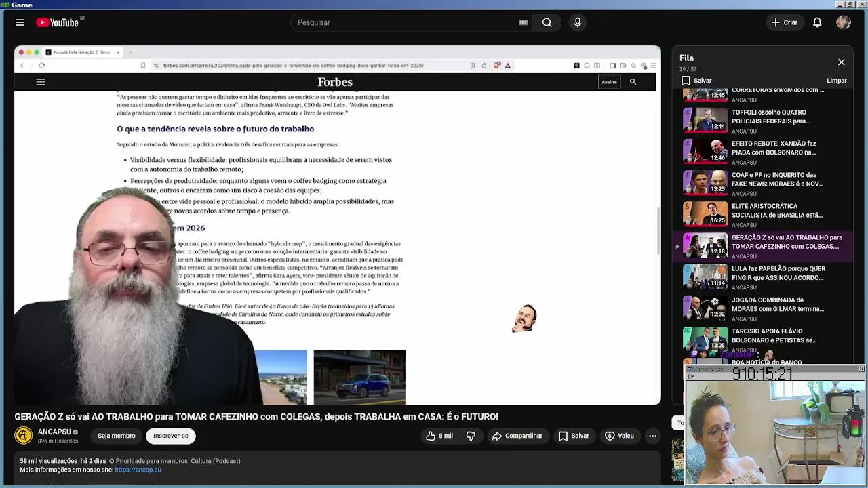
Task: Open the ancap.su website link
Action: coord(138,470)
